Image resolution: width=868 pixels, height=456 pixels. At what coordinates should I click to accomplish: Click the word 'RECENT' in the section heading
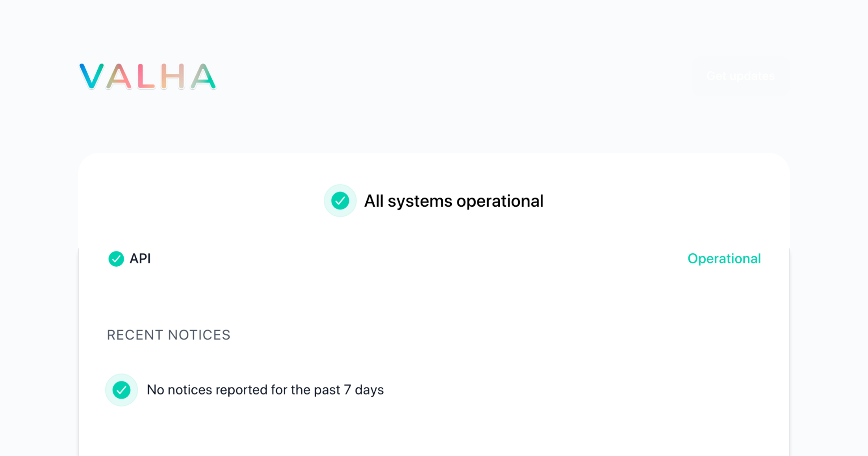point(135,335)
